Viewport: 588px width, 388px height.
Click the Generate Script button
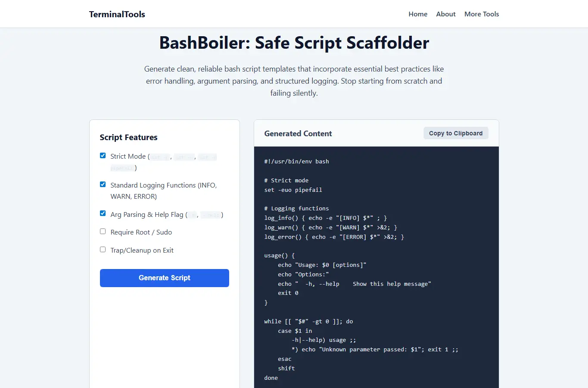click(x=165, y=278)
